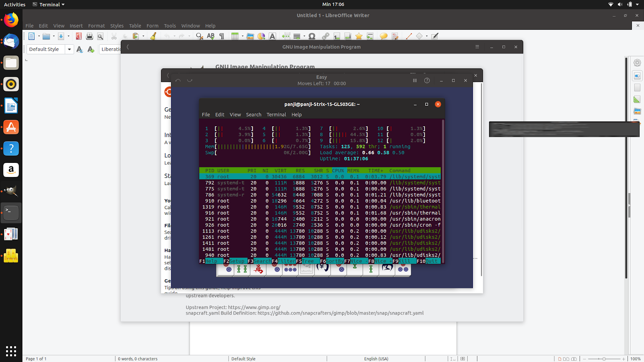Insert line icon in Writer toolbar
Screen dimensions: 644x362
(x=409, y=36)
